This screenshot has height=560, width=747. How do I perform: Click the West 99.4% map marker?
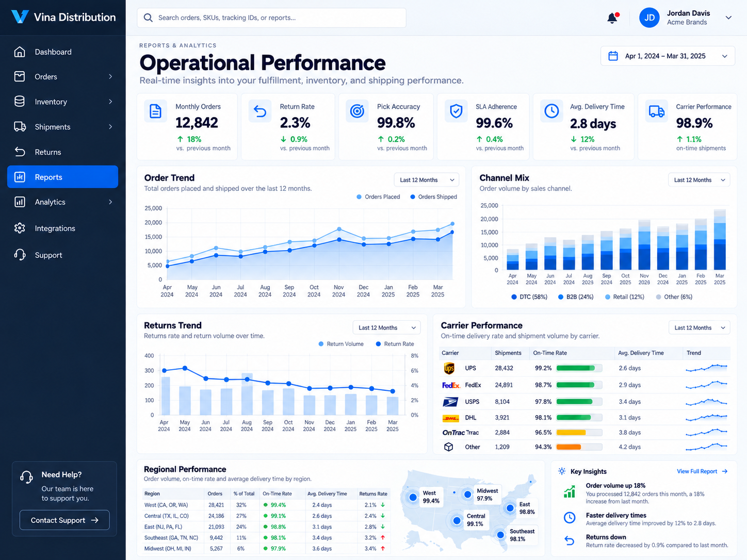pyautogui.click(x=413, y=497)
